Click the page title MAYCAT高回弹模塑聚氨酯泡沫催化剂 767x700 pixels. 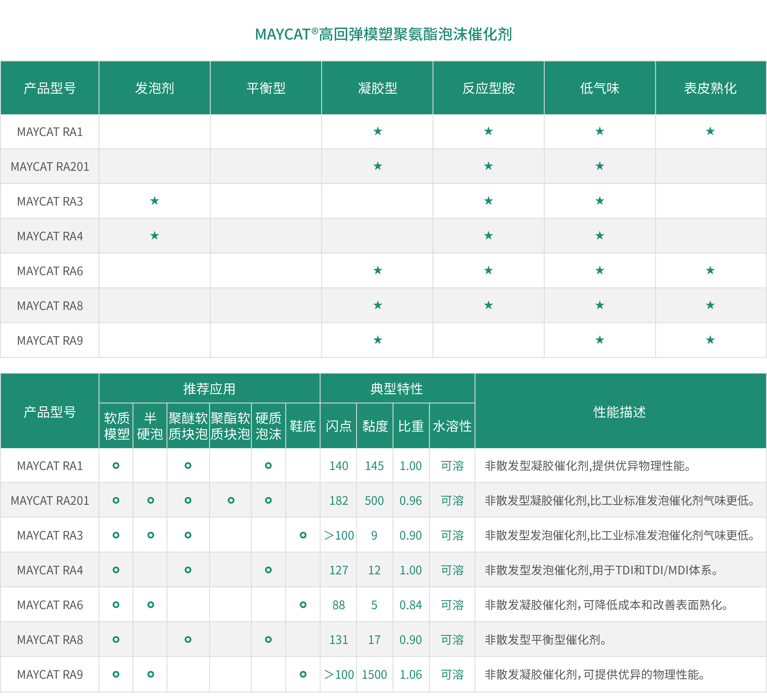[384, 34]
